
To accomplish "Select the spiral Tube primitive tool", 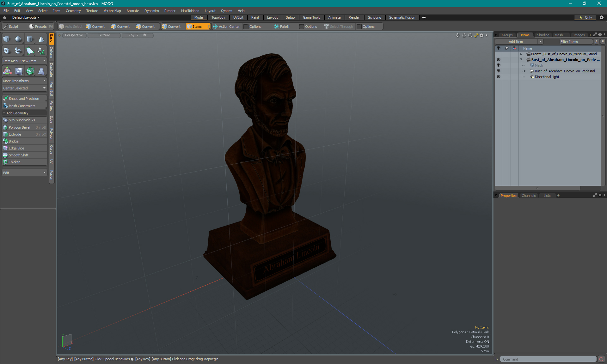I will tap(18, 51).
